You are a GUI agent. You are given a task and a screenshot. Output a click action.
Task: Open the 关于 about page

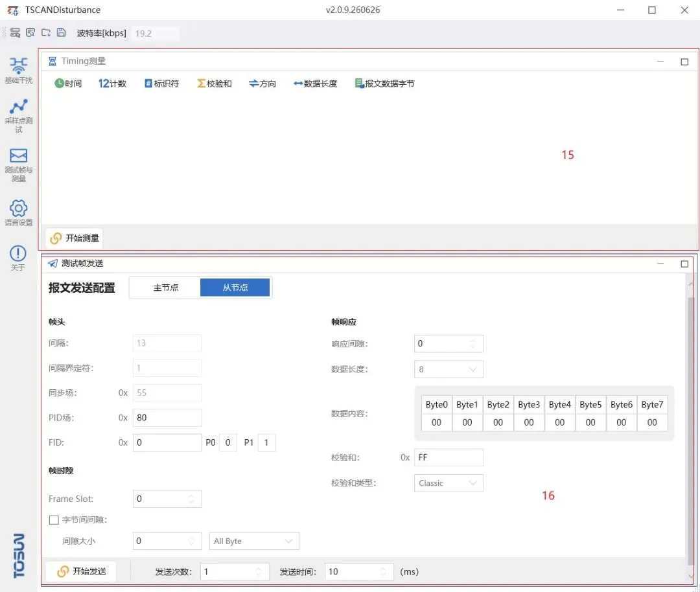(x=18, y=258)
